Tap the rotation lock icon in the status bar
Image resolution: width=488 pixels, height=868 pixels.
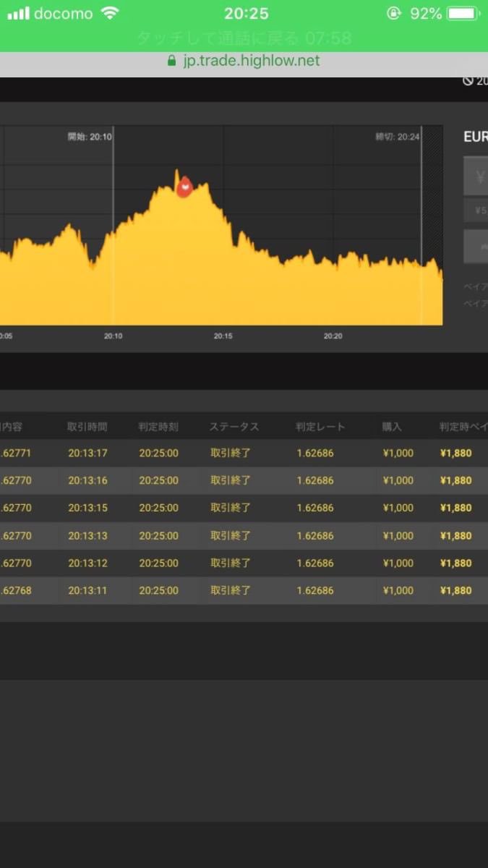pos(395,13)
